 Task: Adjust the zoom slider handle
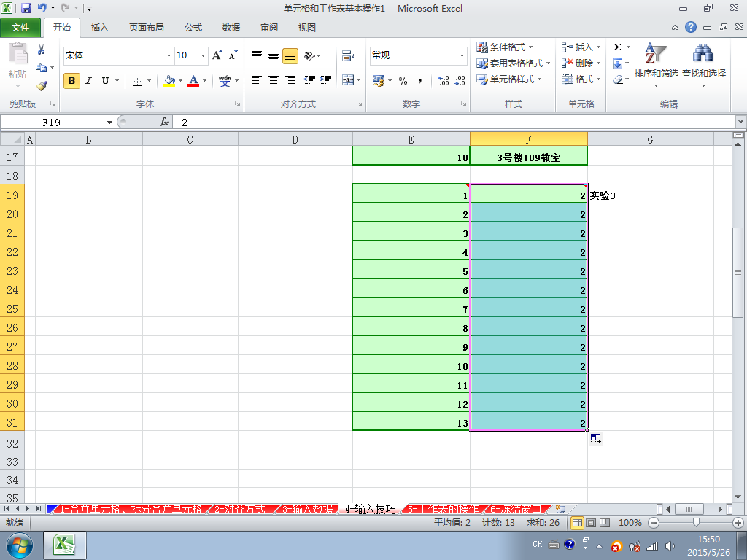click(x=696, y=523)
